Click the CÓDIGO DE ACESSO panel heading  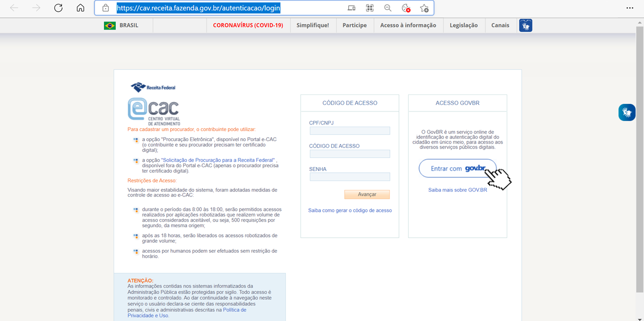[350, 103]
